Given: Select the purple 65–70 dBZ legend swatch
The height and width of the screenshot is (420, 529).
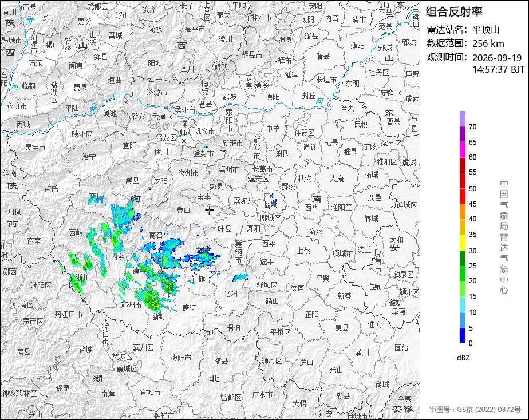Looking at the screenshot, I should click(462, 134).
